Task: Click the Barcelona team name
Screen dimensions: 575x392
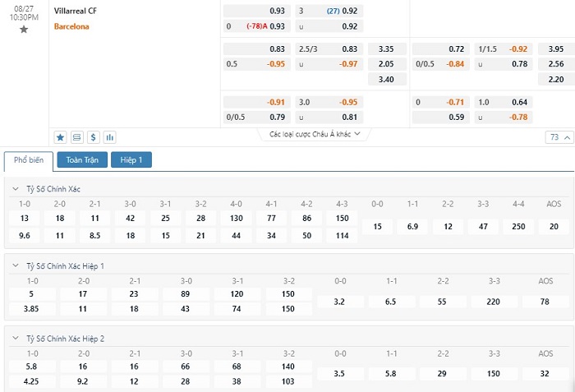Action: click(71, 26)
